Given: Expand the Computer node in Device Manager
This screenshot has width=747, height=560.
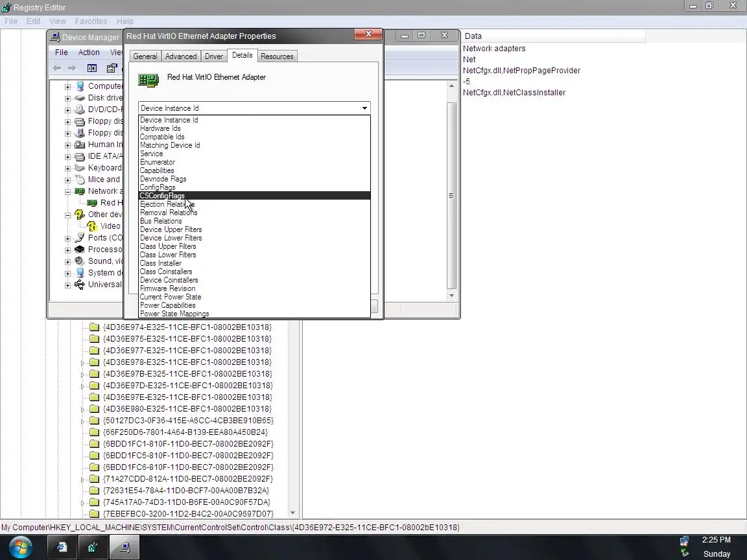Looking at the screenshot, I should click(x=67, y=87).
